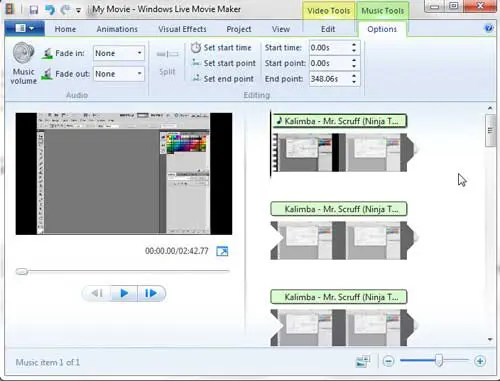The width and height of the screenshot is (500, 381).
Task: Select the first Kalimba music track
Action: 339,121
